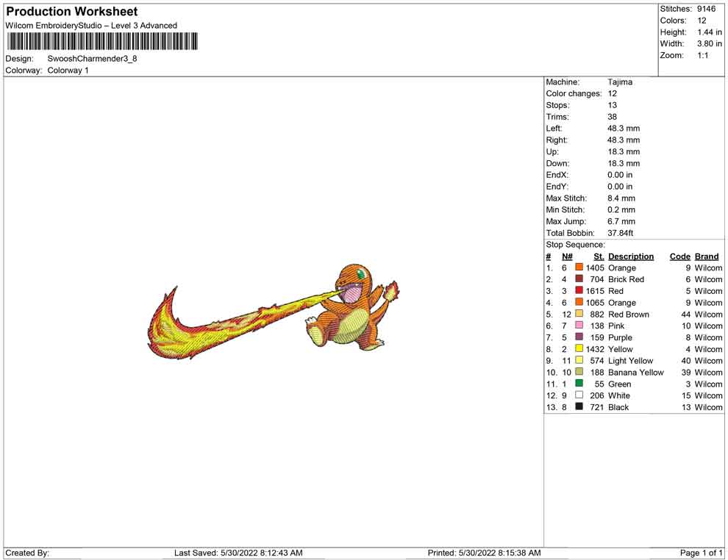Screen dimensions: 728x560
Task: Click the Red Brown 882 swatch
Action: tap(579, 314)
